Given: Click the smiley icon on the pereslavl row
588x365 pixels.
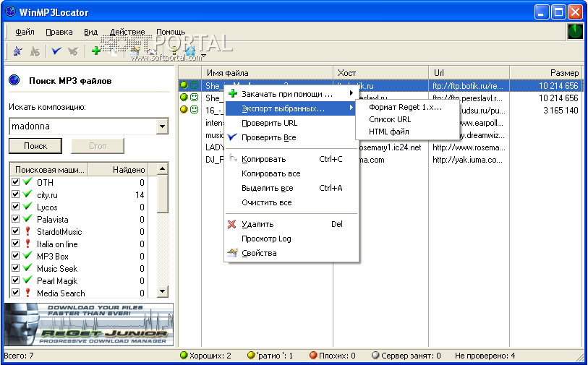Looking at the screenshot, I should (194, 98).
